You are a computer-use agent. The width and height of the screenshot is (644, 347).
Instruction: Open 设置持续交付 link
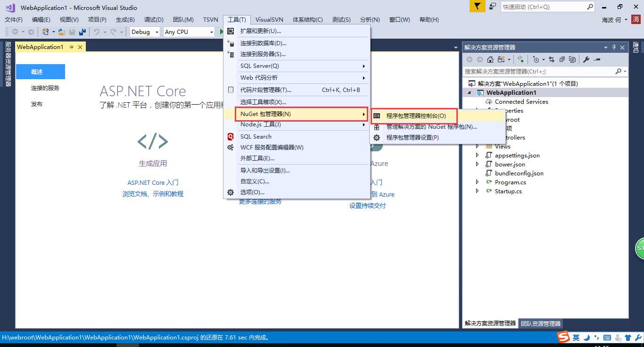(367, 206)
